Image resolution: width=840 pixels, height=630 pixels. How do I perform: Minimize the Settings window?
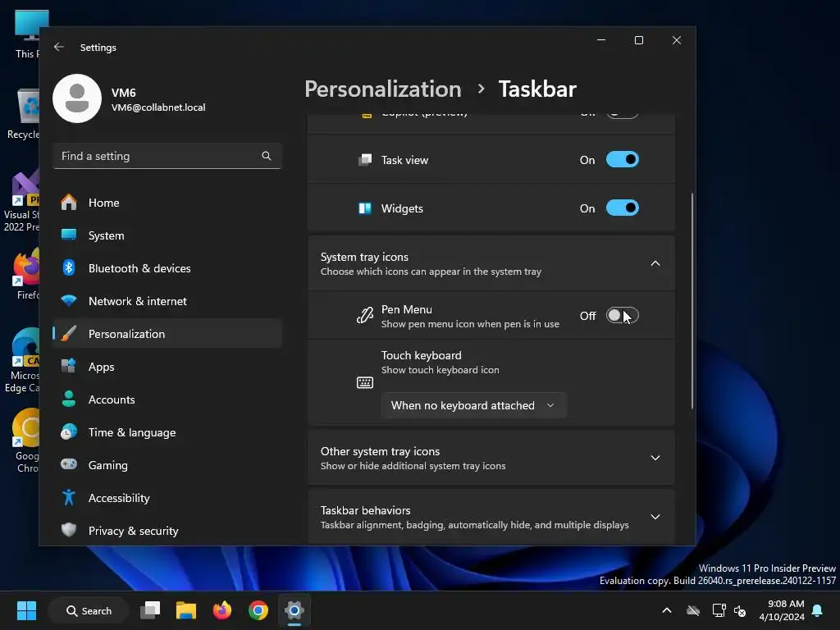[601, 40]
